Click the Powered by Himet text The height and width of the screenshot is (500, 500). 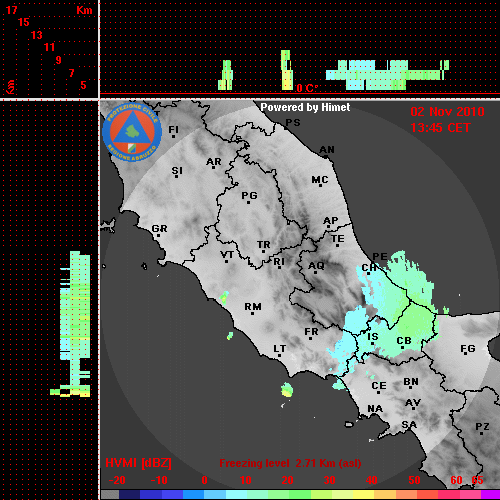(305, 107)
